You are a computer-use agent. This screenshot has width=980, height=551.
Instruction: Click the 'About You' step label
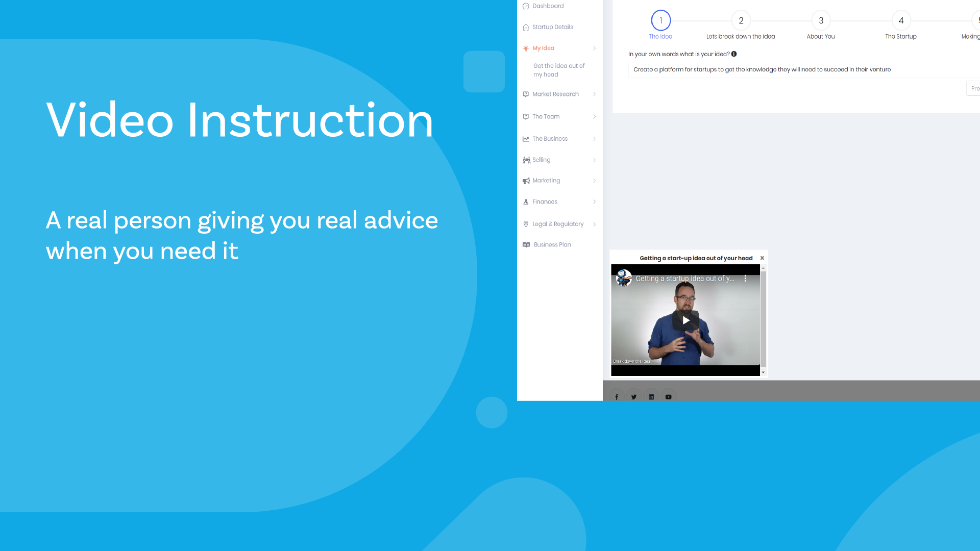coord(821,37)
